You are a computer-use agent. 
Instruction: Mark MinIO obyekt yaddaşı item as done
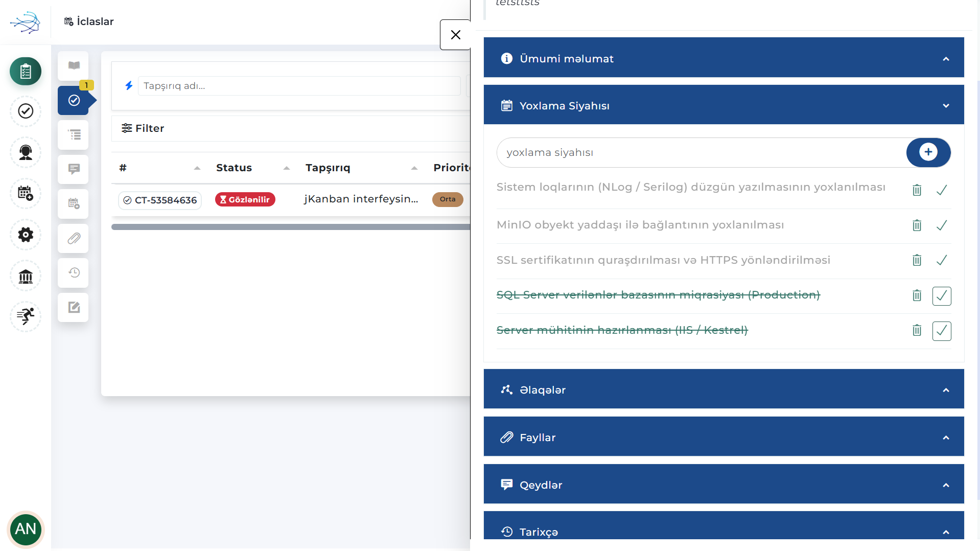coord(942,225)
